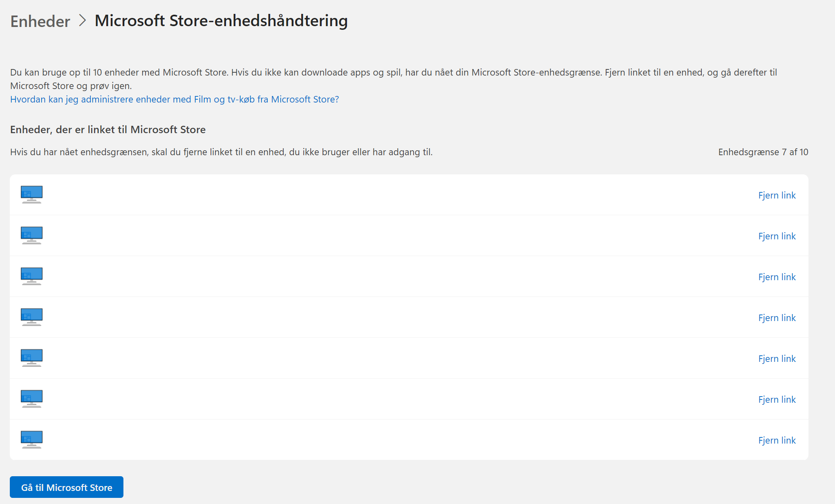
Task: Click Fjern link on fourth device row
Action: point(777,318)
